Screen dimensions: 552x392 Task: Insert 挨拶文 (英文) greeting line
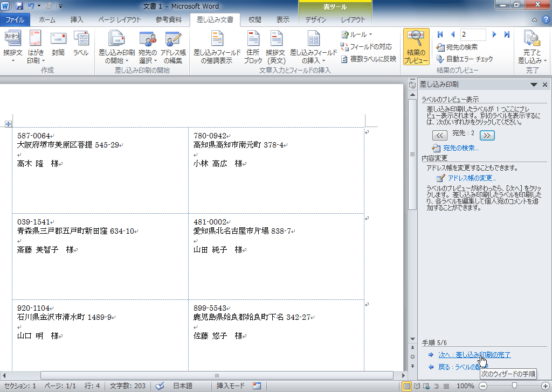tap(275, 47)
